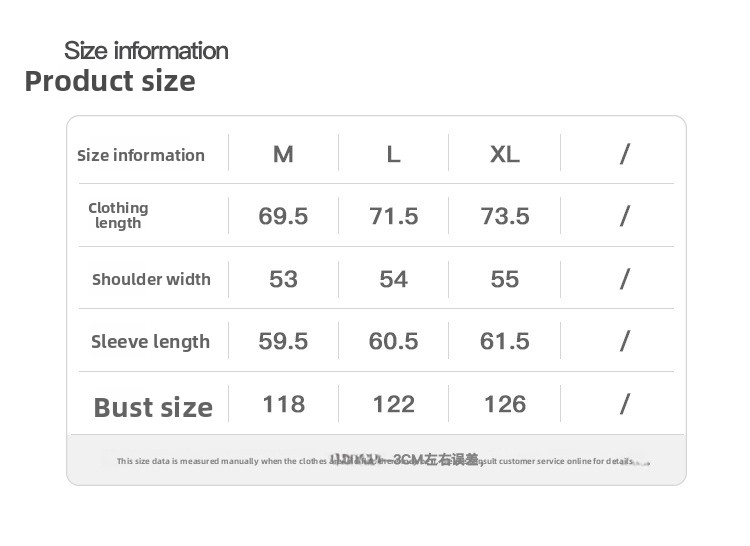Select the L size column header
The image size is (750, 546).
point(394,154)
